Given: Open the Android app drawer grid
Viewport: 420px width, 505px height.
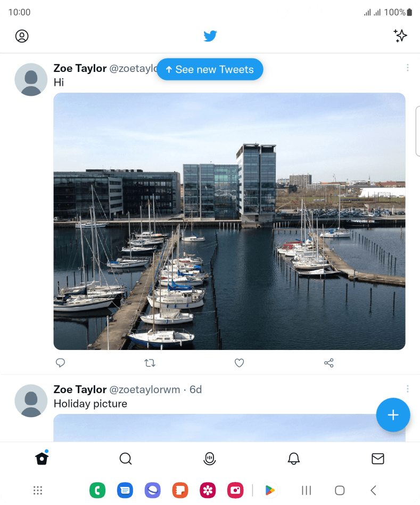Looking at the screenshot, I should tap(38, 491).
